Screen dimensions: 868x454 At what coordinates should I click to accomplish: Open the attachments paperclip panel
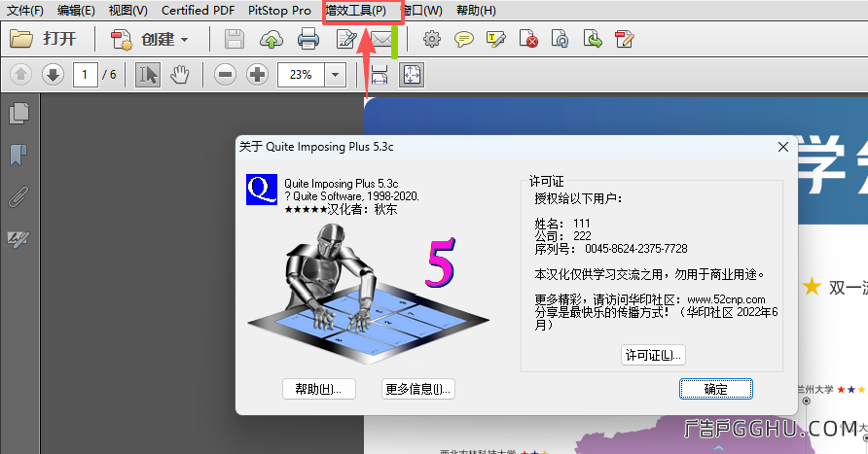[18, 196]
